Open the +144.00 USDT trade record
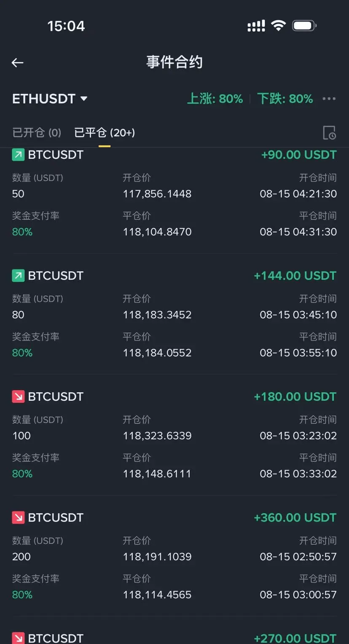Viewport: 349px width, 644px height. pyautogui.click(x=174, y=314)
